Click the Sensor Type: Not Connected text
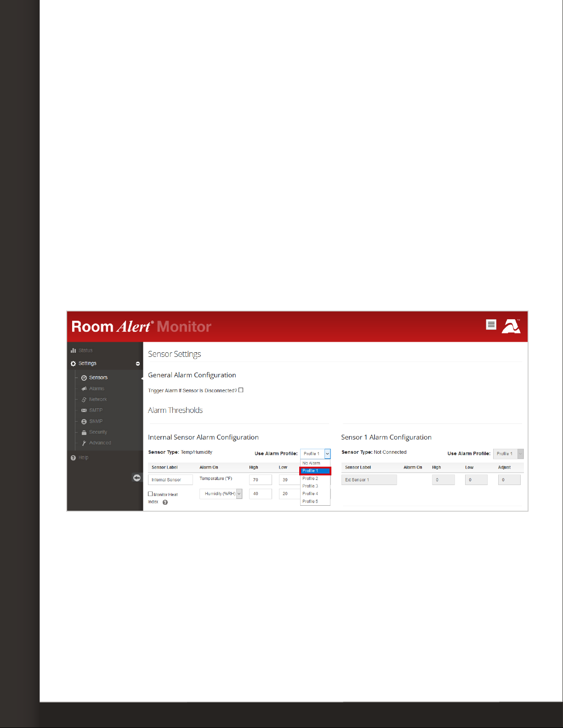Viewport: 563px width, 728px height. (x=374, y=452)
